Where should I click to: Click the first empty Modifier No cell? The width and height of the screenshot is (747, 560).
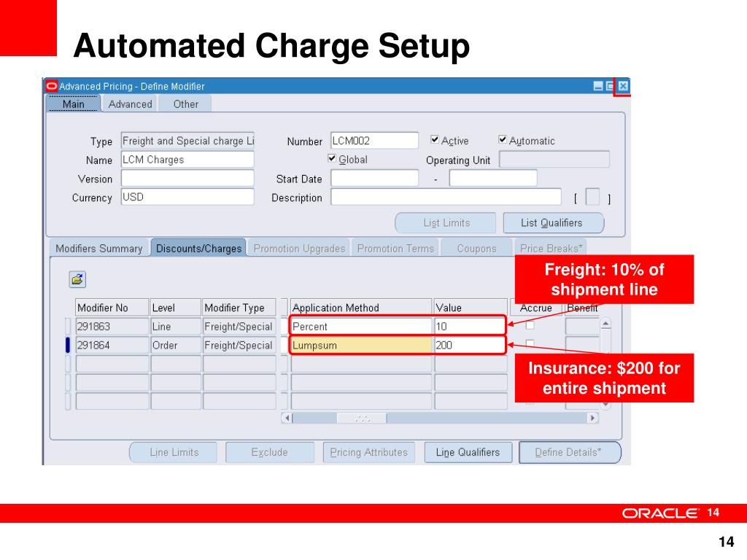(112, 364)
